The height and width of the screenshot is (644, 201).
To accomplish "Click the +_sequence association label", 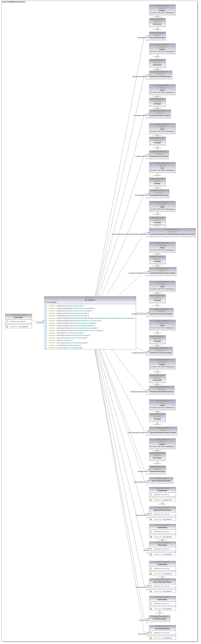I will pyautogui.click(x=40, y=322).
